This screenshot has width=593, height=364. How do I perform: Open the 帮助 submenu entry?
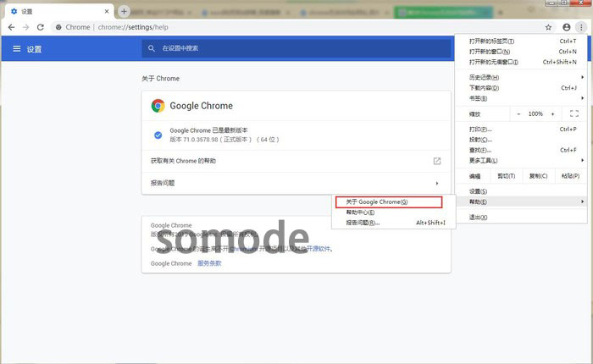[x=521, y=201]
